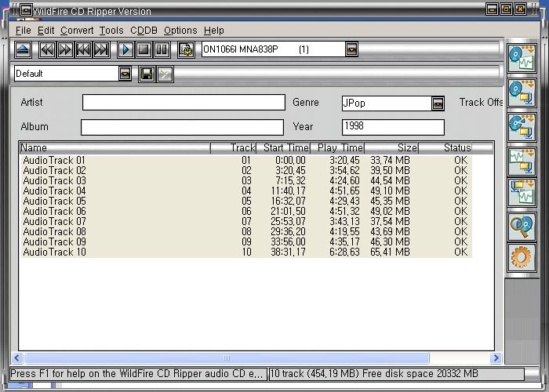549x392 pixels.
Task: Click the fast-forward button in the toolbar
Action: pyautogui.click(x=65, y=49)
